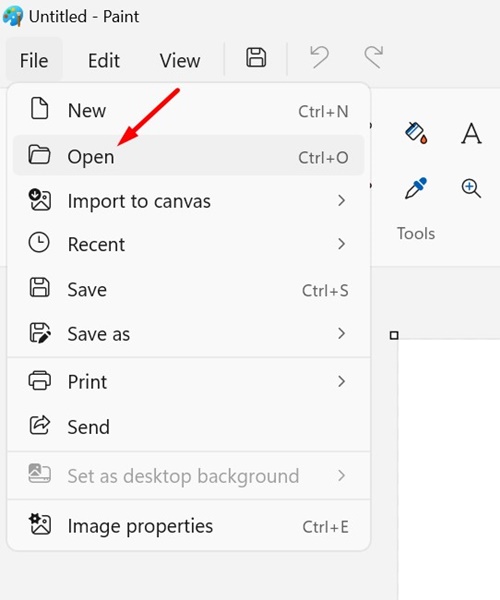This screenshot has width=500, height=600.
Task: Select the Text tool
Action: (471, 133)
